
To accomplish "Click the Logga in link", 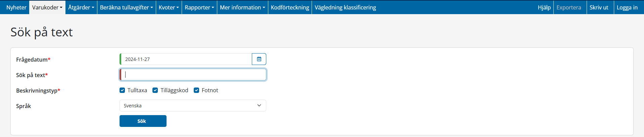I will [x=627, y=7].
